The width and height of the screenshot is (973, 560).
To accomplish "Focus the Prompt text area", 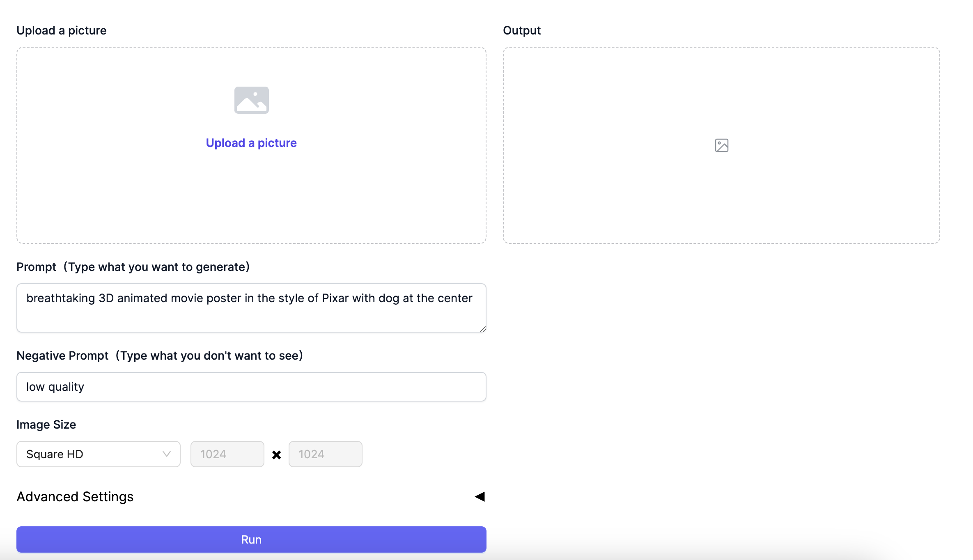I will click(x=251, y=308).
